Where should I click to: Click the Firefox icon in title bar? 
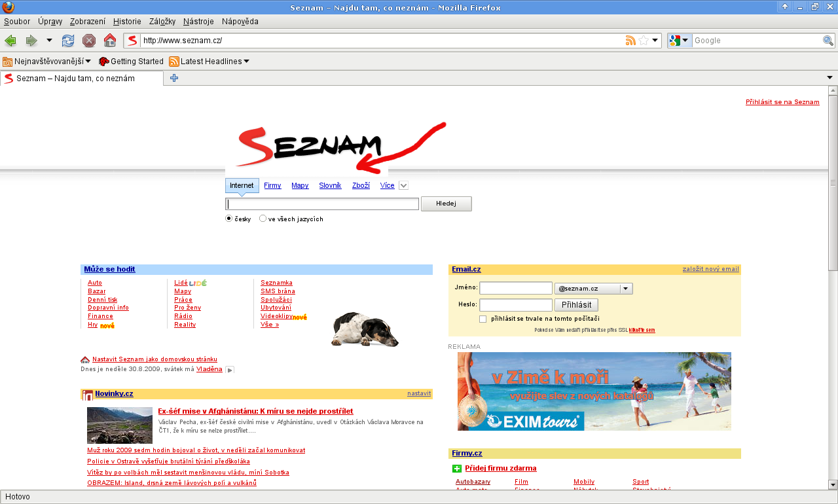pos(8,7)
